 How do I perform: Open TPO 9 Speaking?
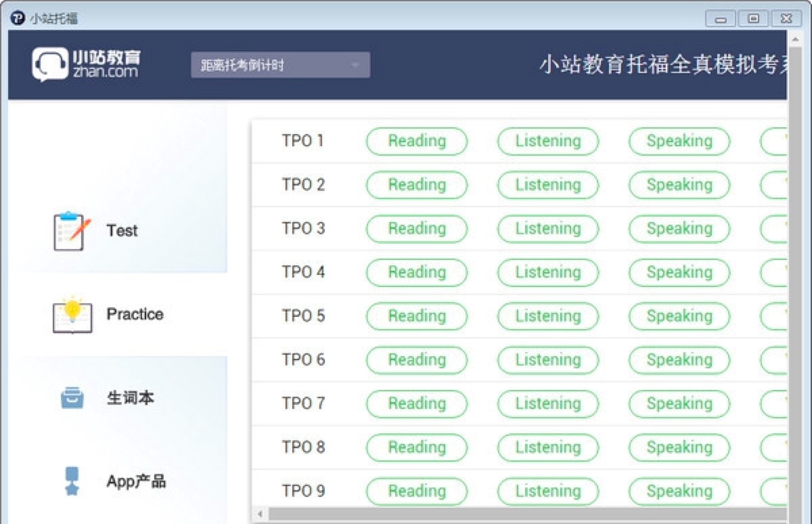[679, 492]
